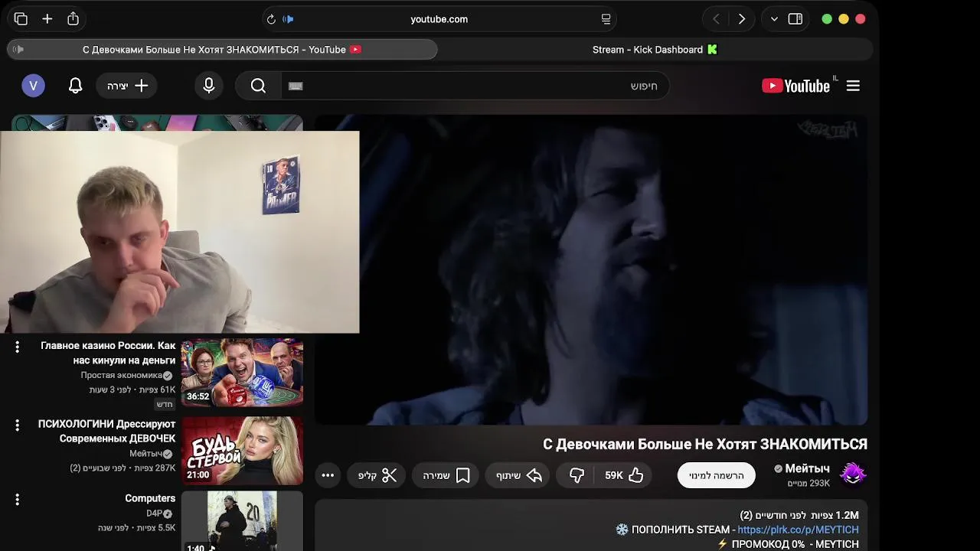Viewport: 980px width, 551px height.
Task: Save video with שמירה button
Action: [446, 475]
